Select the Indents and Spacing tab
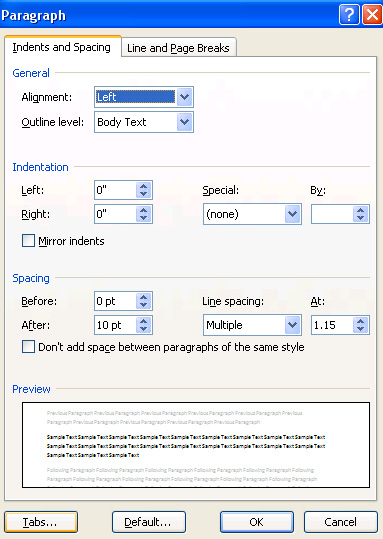383x539 pixels. tap(62, 47)
